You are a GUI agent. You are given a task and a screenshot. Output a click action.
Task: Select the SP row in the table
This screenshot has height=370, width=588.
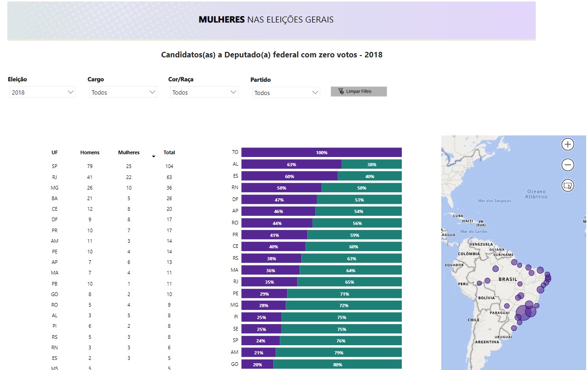click(x=55, y=166)
